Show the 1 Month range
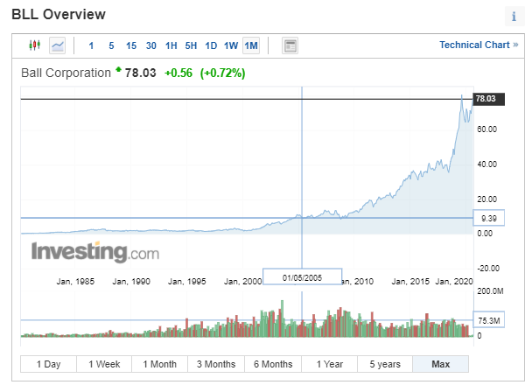Screen dimensions: 532x392 tap(160, 364)
